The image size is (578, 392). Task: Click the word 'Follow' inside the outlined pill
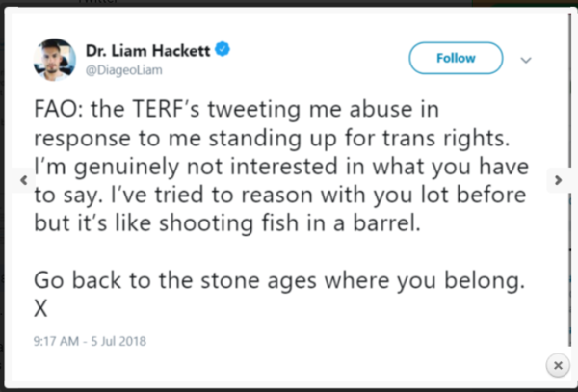tap(456, 59)
